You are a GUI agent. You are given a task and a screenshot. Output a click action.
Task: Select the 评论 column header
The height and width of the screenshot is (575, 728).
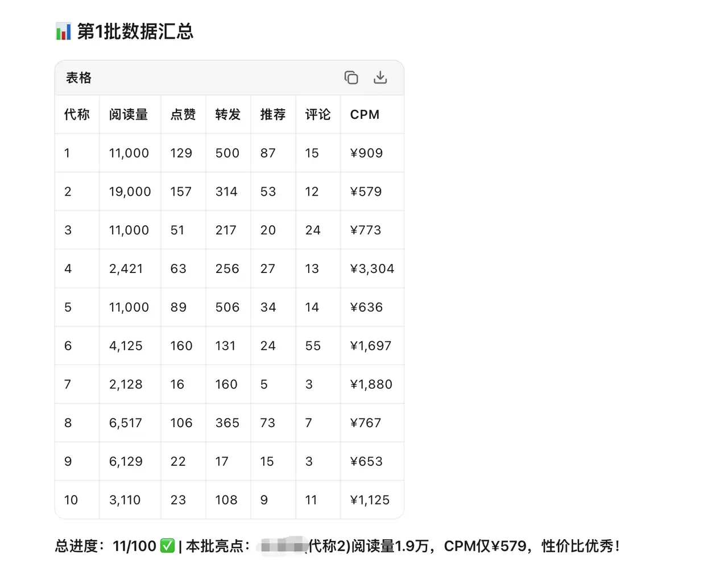[318, 114]
